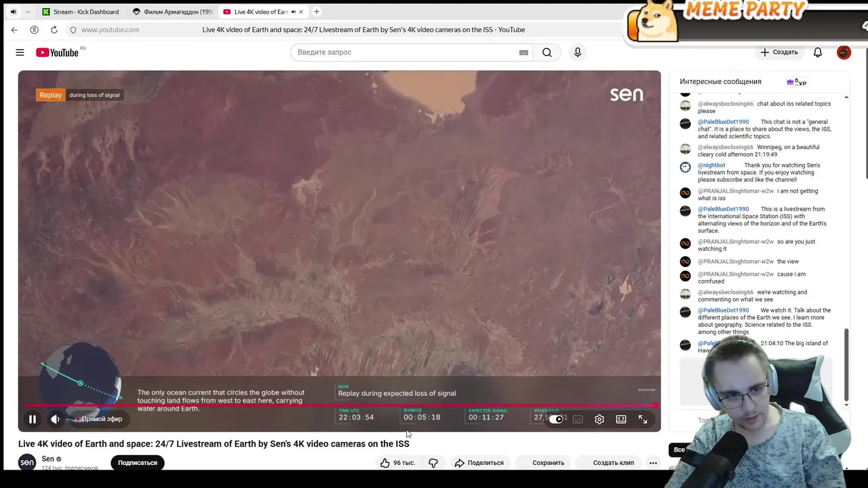868x488 pixels.
Task: Expand the tab list chevron
Action: 28,12
